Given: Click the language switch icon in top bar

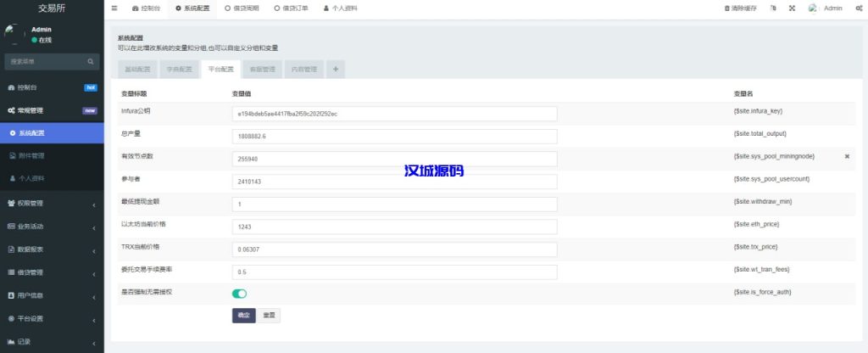Looking at the screenshot, I should (x=773, y=8).
